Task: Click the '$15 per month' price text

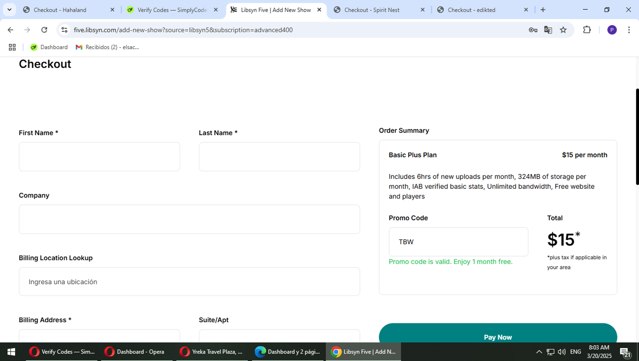Action: point(584,155)
